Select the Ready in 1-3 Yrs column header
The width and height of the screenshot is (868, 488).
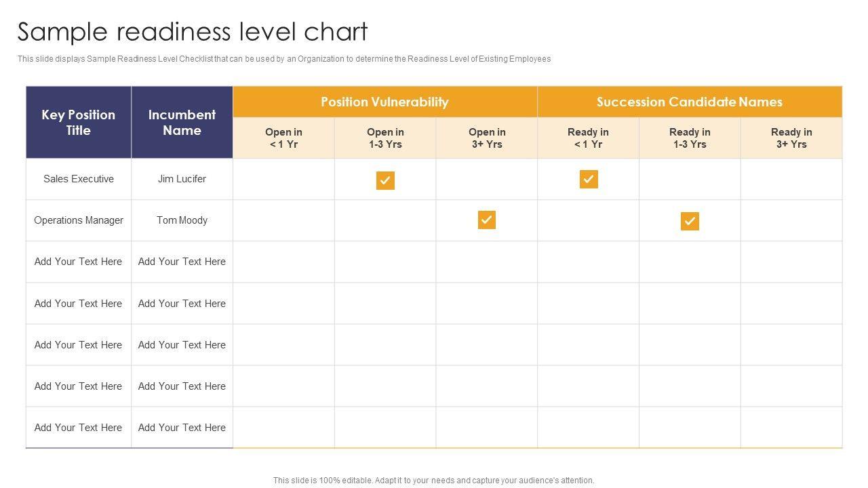(690, 138)
